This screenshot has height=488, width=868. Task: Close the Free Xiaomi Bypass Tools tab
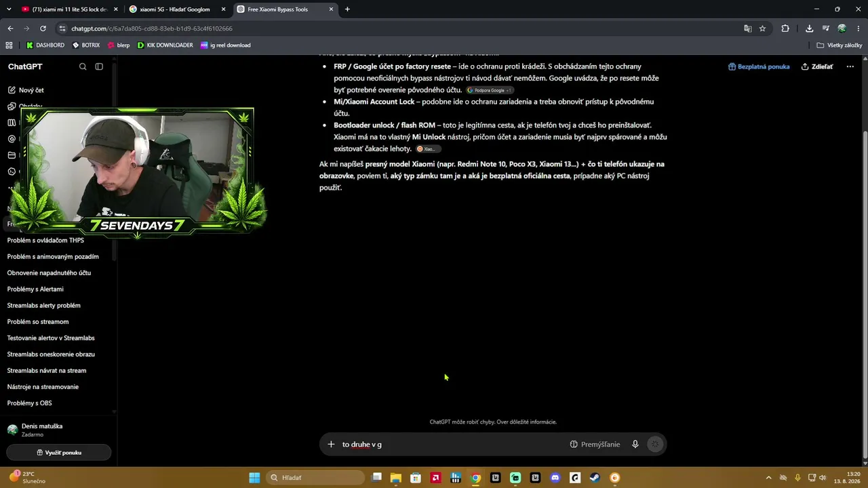[331, 9]
